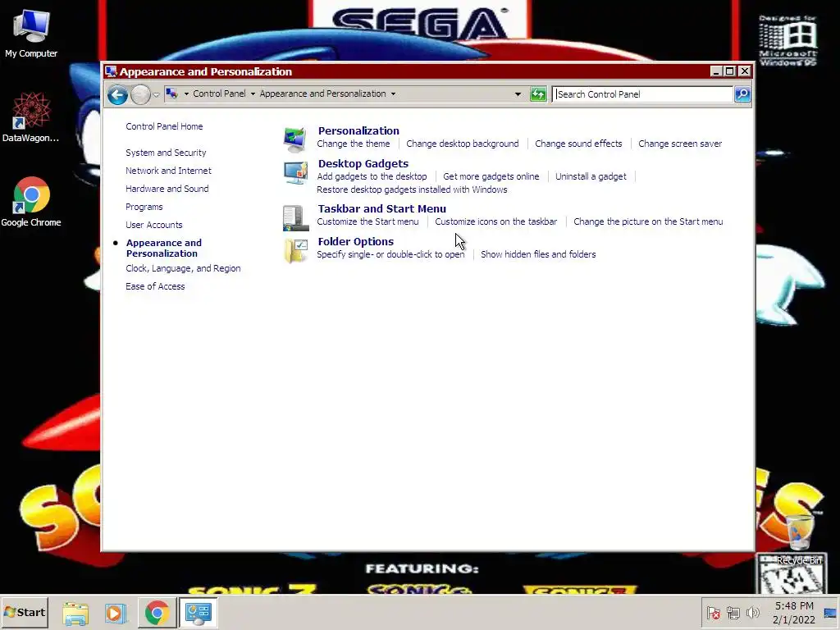Maximize the Appearance and Personalization window
The width and height of the screenshot is (840, 630).
click(729, 71)
